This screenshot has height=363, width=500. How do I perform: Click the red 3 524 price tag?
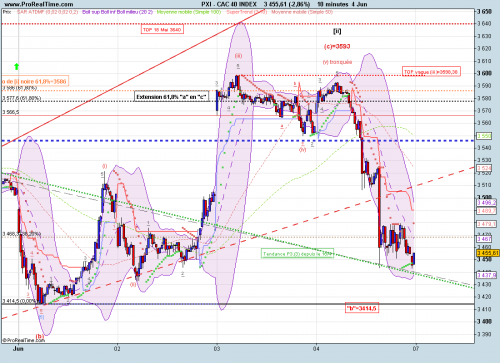[484, 168]
